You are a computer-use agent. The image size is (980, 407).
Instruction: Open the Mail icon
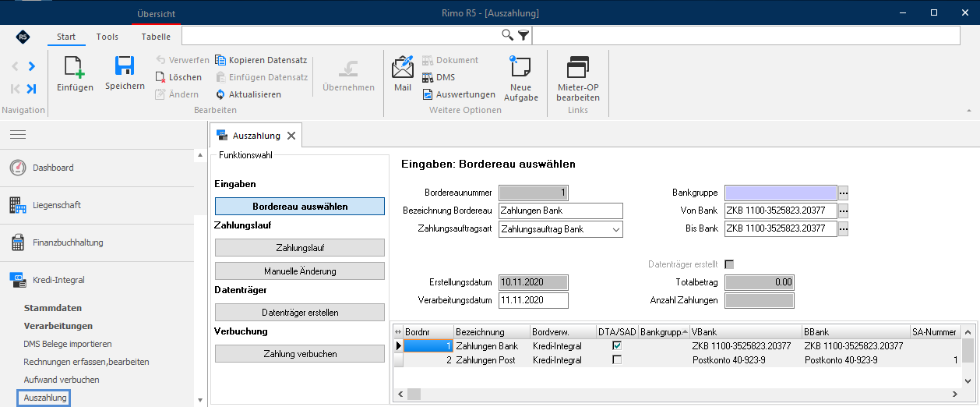tap(403, 67)
